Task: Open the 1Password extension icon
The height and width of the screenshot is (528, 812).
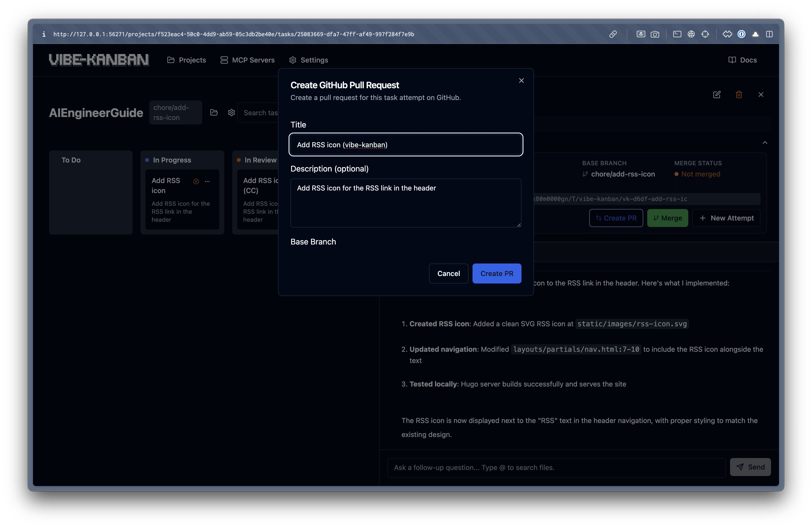Action: pyautogui.click(x=741, y=34)
